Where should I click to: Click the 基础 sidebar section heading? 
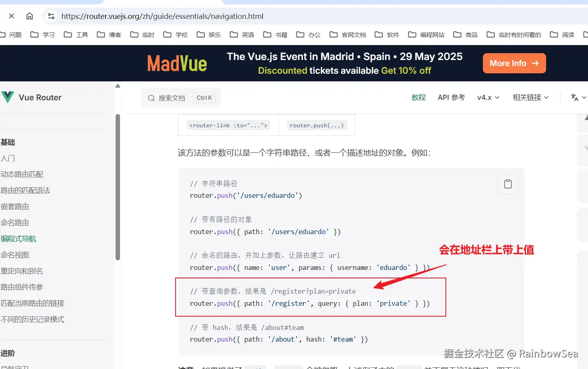[x=8, y=142]
